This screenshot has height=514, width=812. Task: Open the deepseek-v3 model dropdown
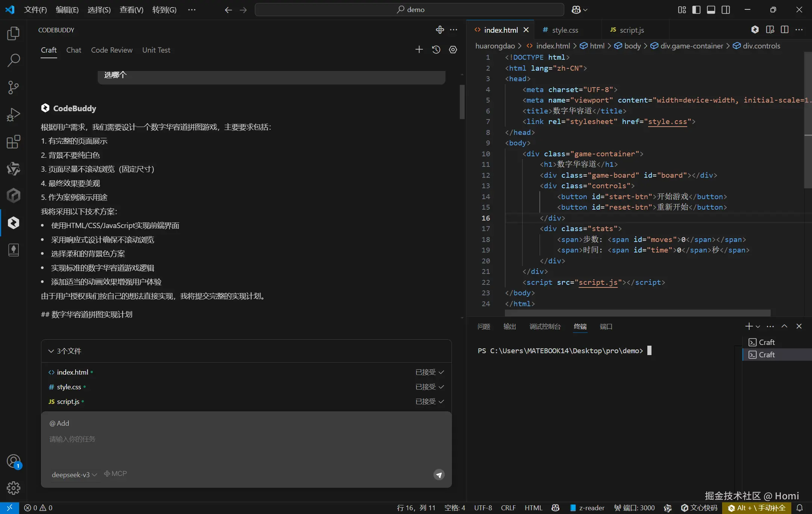74,475
